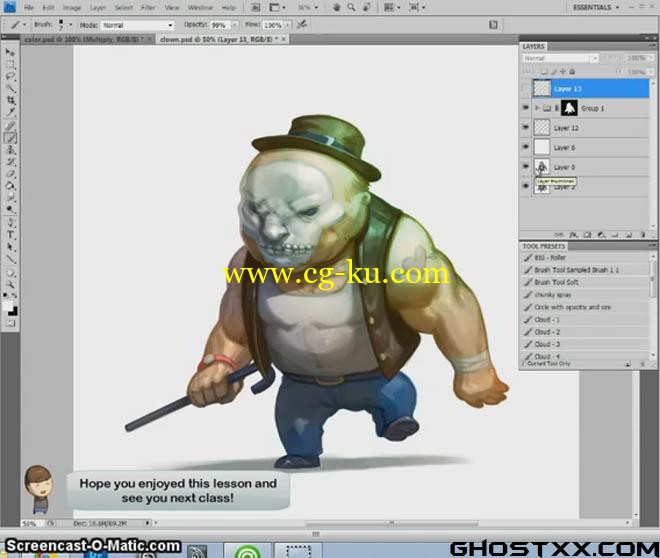This screenshot has width=660, height=558.
Task: Toggle lock transparent pixels
Action: (x=544, y=72)
